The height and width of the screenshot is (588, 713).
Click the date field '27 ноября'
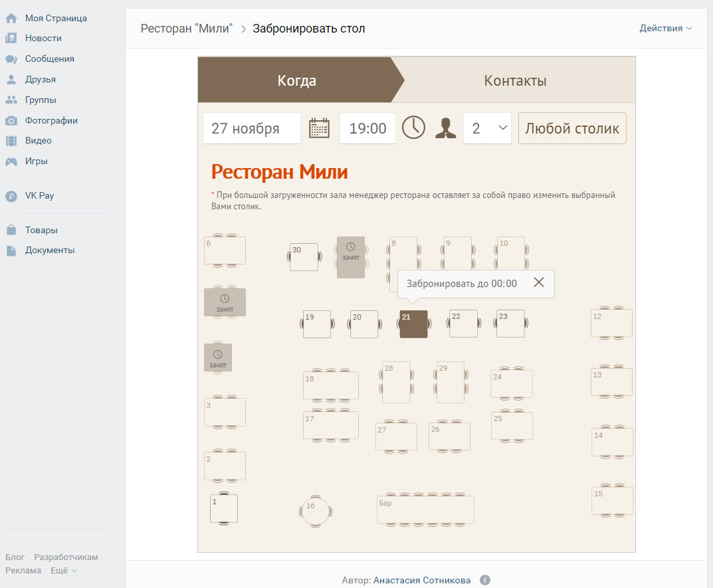pos(251,128)
